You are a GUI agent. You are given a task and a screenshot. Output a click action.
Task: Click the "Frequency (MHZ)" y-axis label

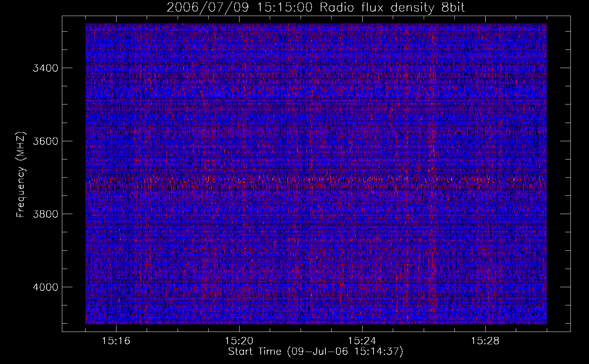(21, 175)
